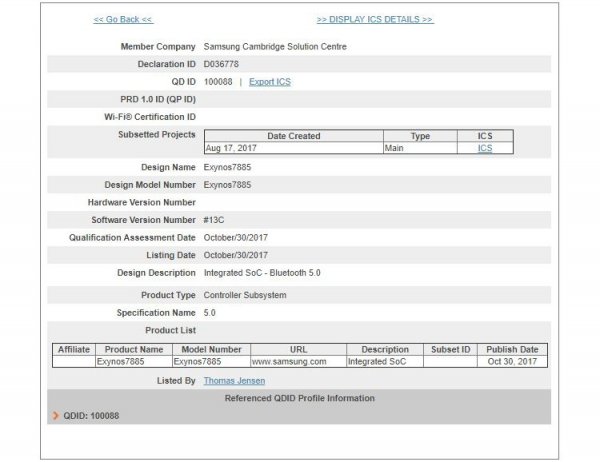Click the Product List label

pos(170,330)
